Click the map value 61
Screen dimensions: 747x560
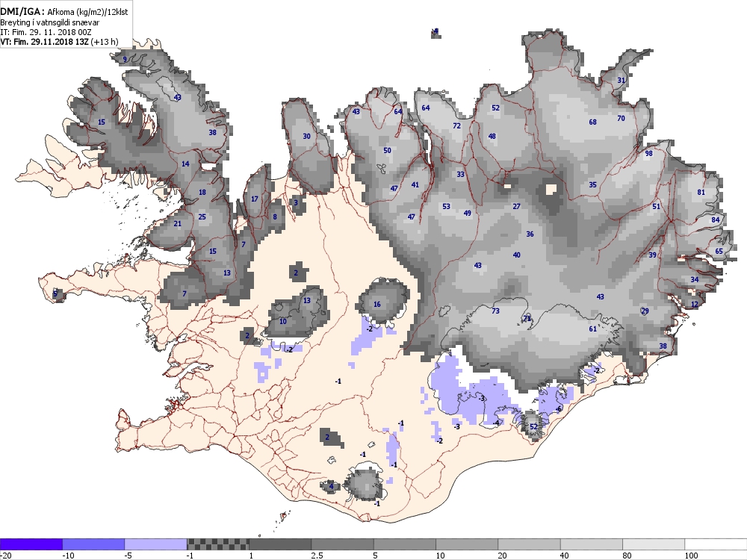point(592,329)
